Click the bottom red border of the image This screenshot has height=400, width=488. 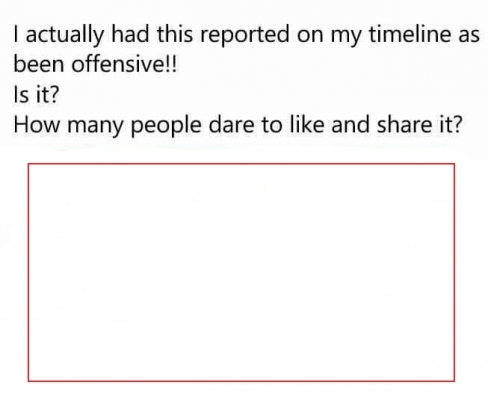(241, 381)
